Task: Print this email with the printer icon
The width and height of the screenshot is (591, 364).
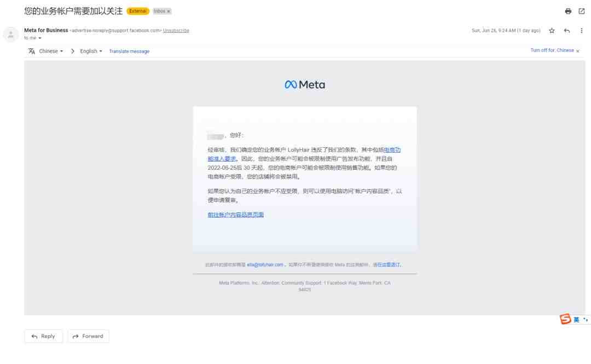Action: click(568, 11)
